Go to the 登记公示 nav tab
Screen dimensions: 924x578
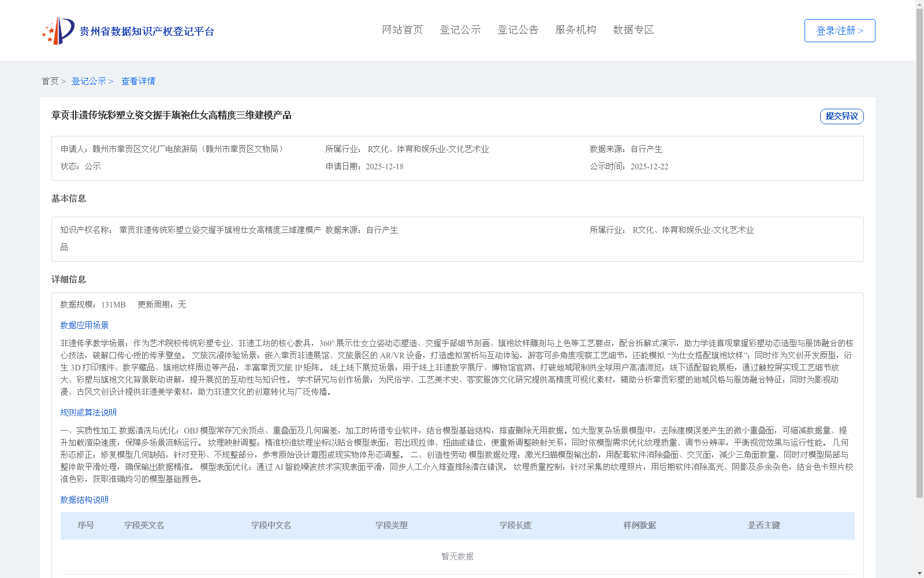(460, 30)
